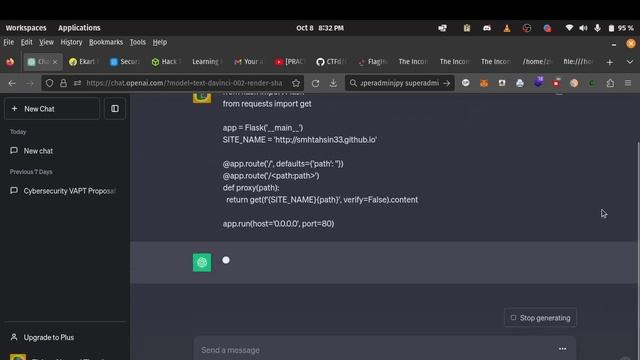Switch to the GitHub CTFd tab
The height and width of the screenshot is (360, 640).
331,62
